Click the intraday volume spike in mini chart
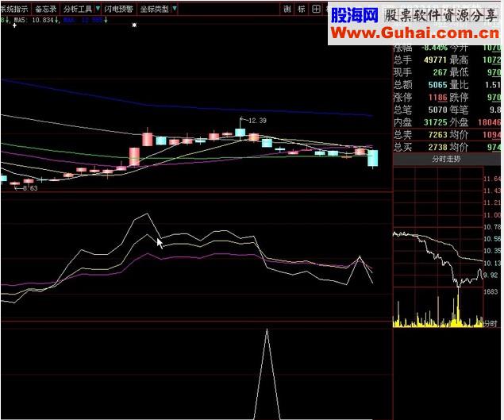 click(458, 307)
